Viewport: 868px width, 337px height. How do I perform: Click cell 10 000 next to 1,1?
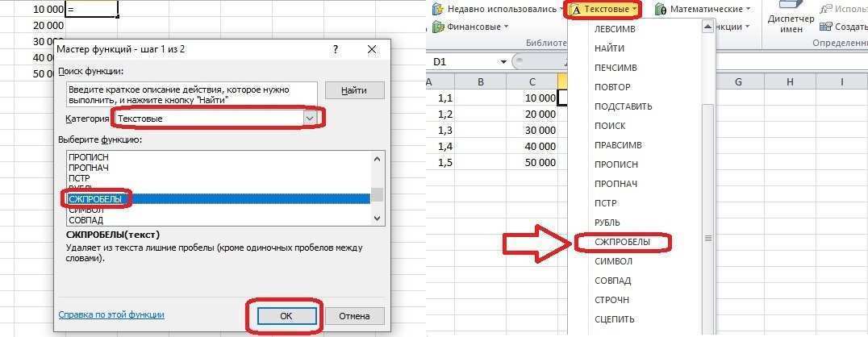532,98
